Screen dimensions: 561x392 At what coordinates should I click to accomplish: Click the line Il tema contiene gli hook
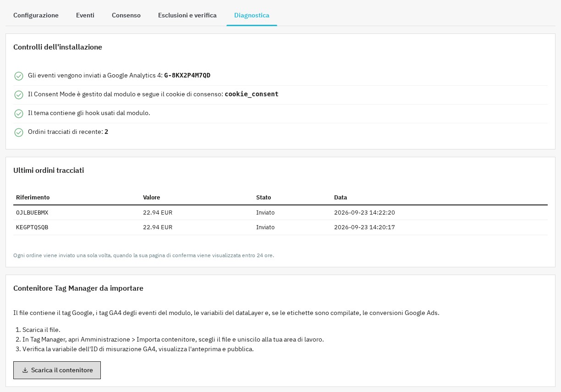[89, 113]
